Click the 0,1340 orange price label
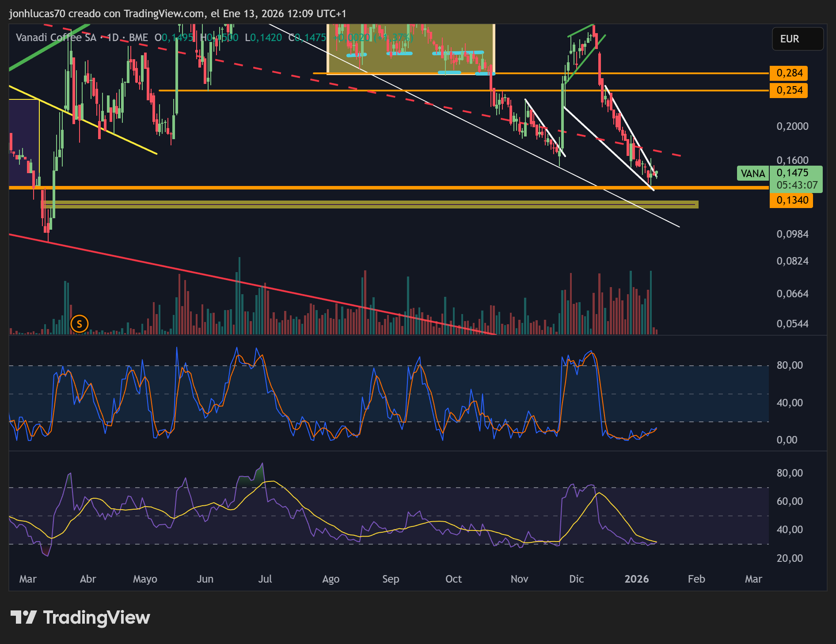Image resolution: width=836 pixels, height=644 pixels. pyautogui.click(x=791, y=200)
